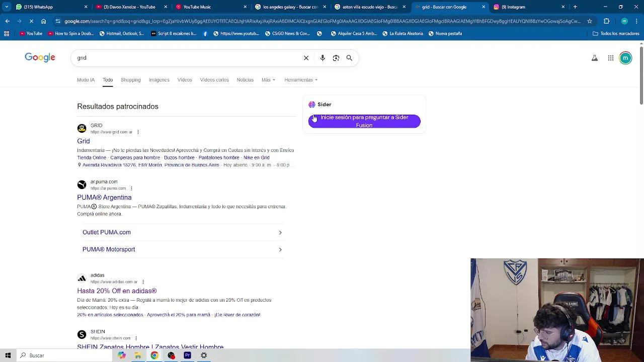Open the Google apps grid
This screenshot has height=362, width=644.
click(x=610, y=58)
